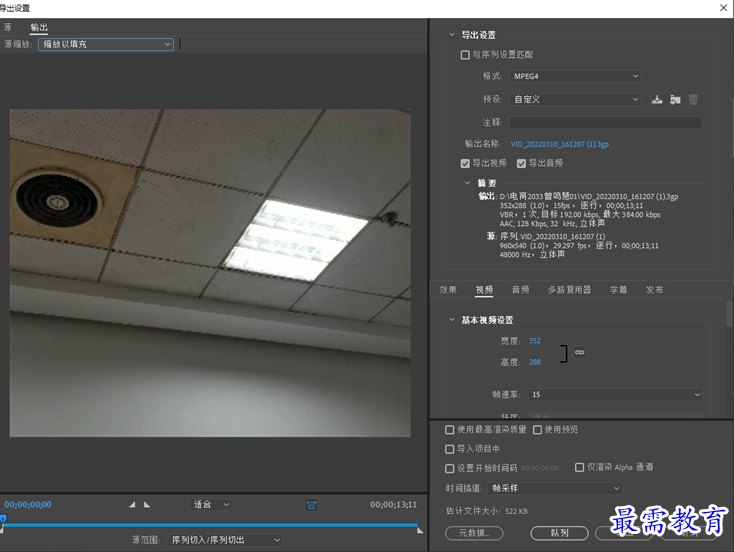
Task: Open the Format dropdown showing MPEG4
Action: [575, 76]
